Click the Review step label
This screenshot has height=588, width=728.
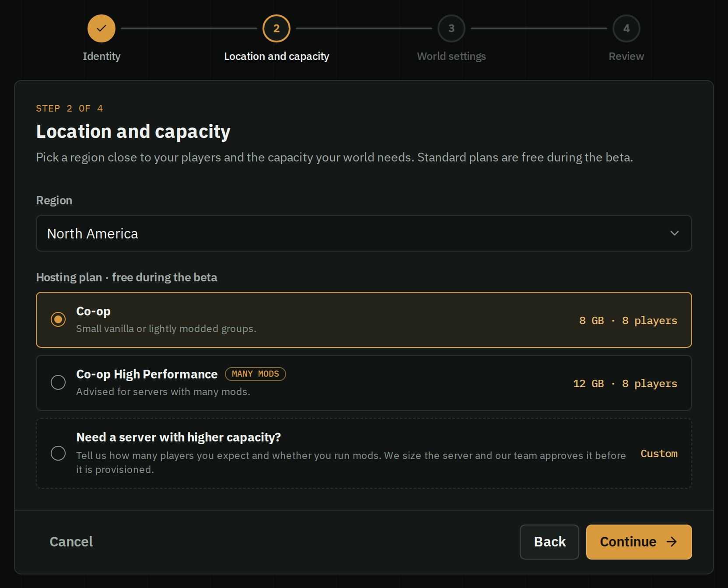click(626, 56)
